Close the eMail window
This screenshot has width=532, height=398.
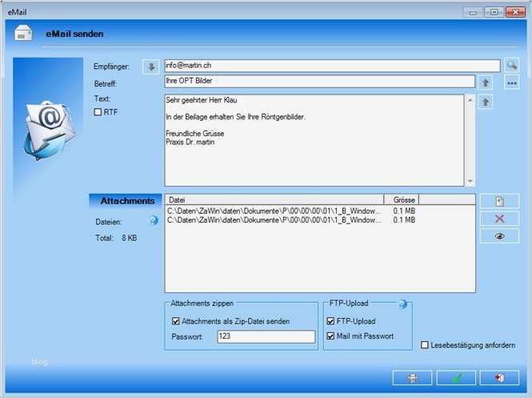[515, 13]
